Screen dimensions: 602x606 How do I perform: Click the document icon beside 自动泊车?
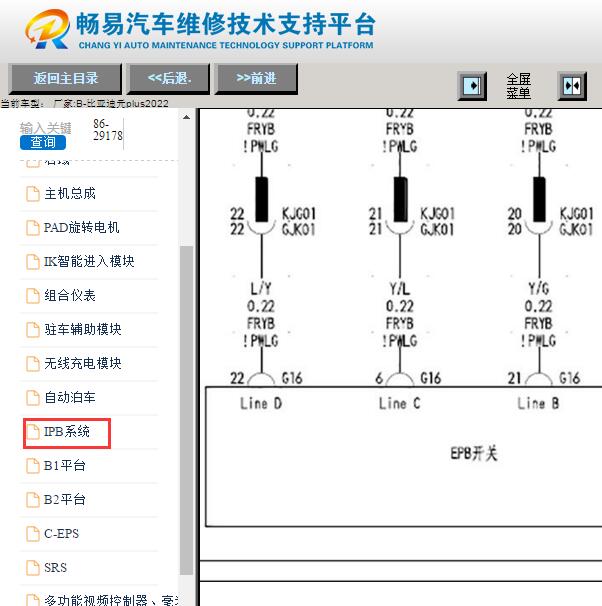[33, 398]
